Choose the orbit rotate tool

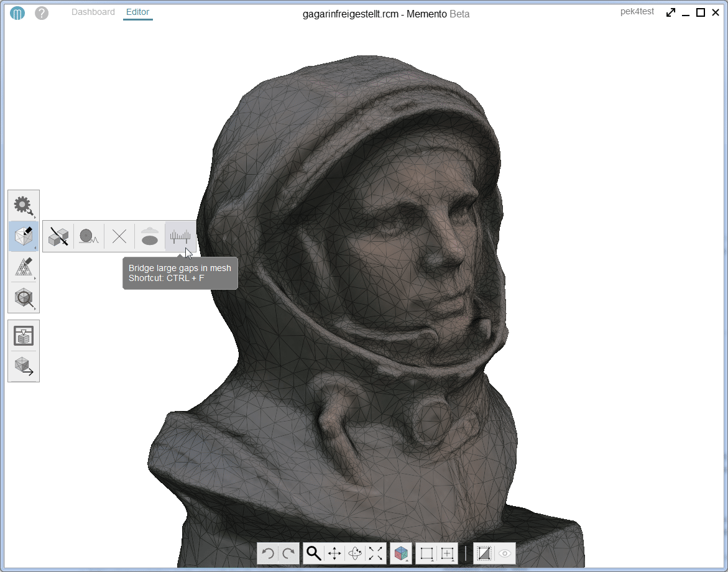355,553
